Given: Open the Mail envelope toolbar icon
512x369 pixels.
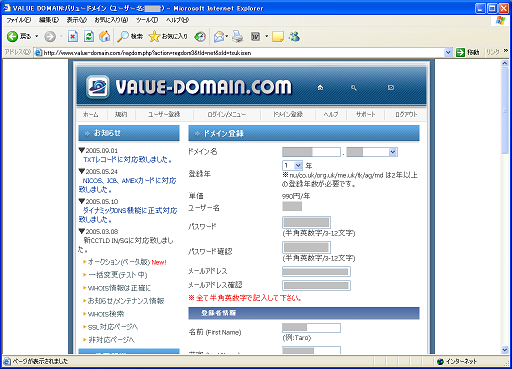Looking at the screenshot, I should (x=219, y=36).
